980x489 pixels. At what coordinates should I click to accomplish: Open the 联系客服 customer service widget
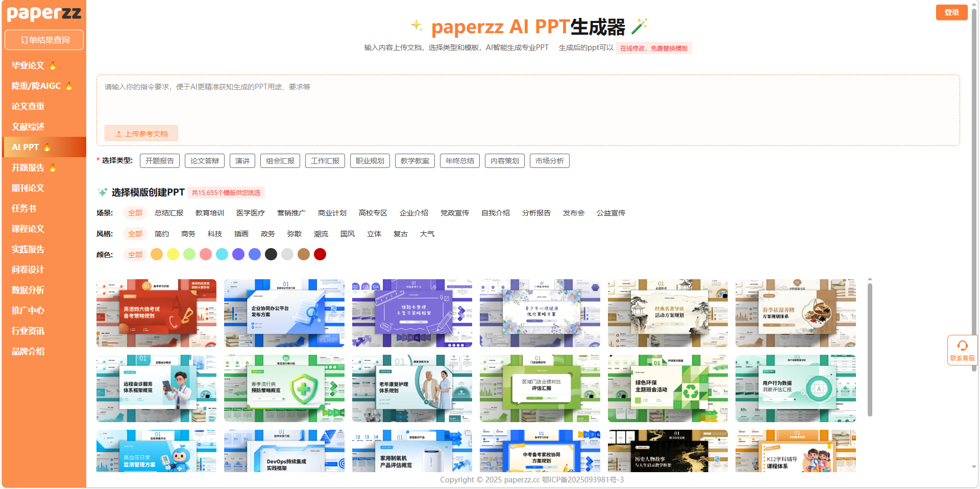tap(962, 350)
